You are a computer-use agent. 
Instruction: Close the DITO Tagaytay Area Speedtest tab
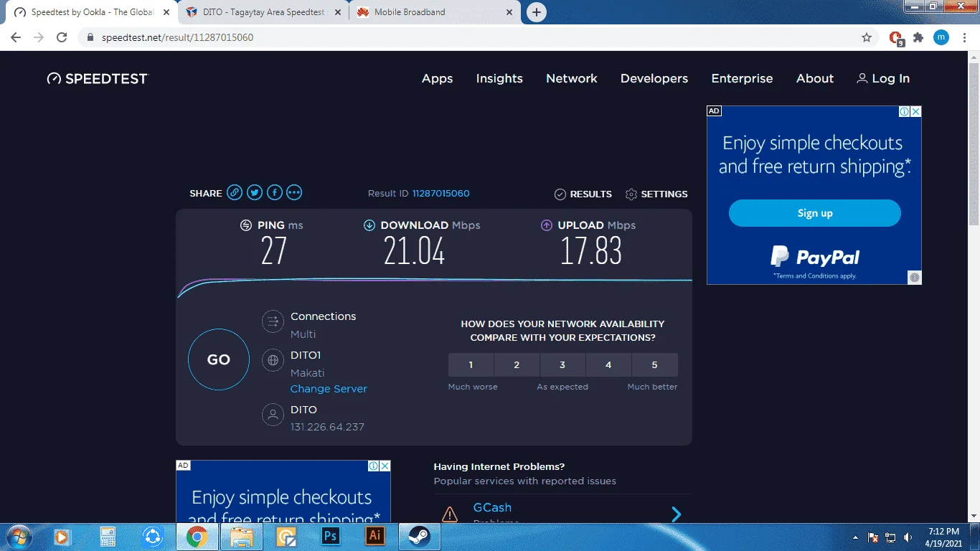(338, 12)
